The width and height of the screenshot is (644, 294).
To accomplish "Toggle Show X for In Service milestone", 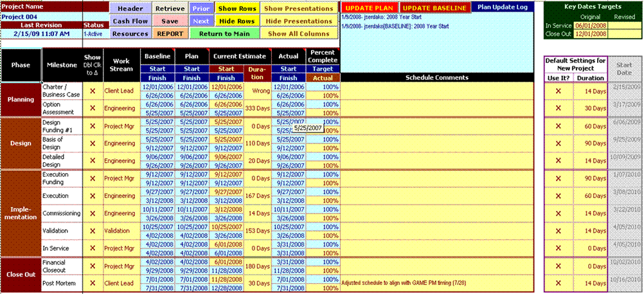I will click(93, 248).
